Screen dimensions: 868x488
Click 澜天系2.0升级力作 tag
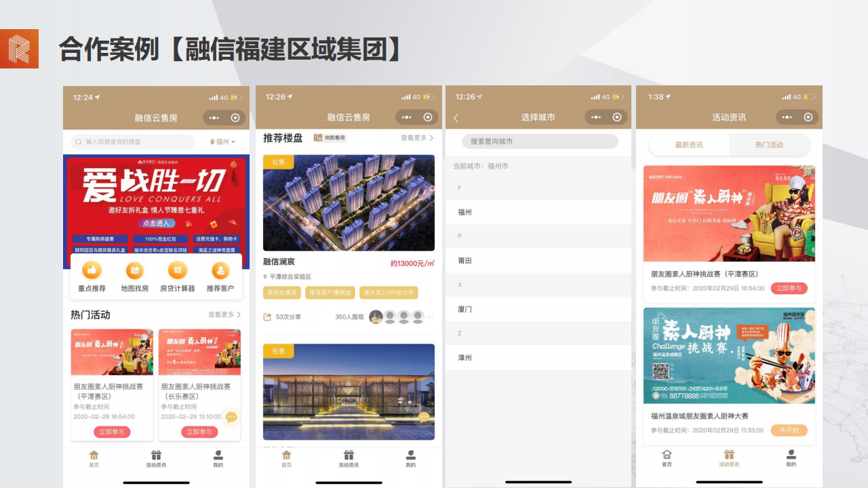click(x=389, y=293)
